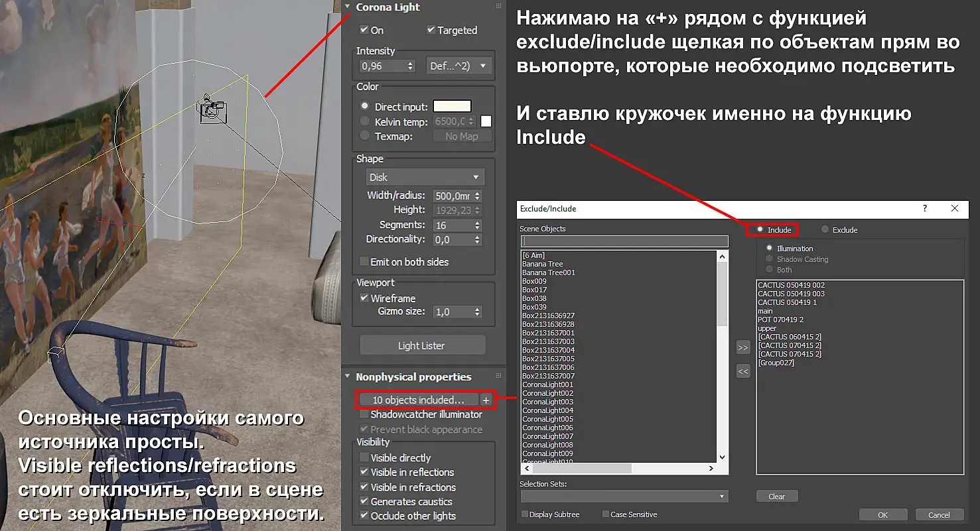Click the Directionality spinner arrows
980x531 pixels.
478,239
